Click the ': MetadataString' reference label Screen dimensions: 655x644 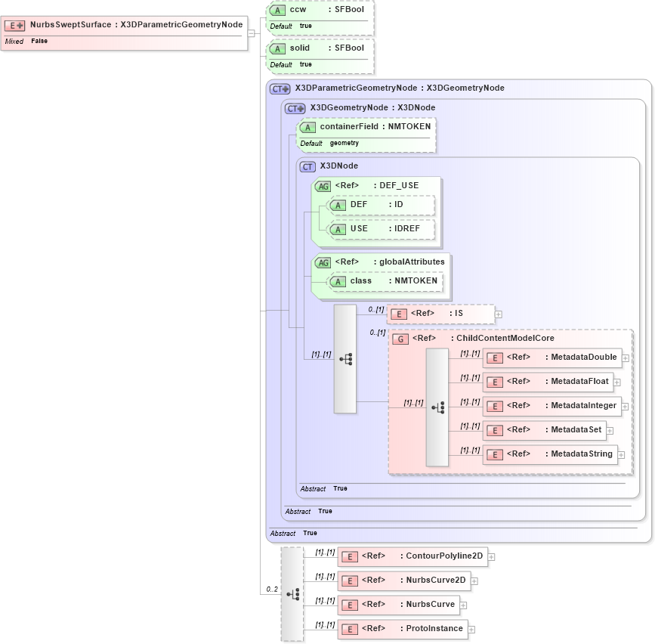pos(579,454)
